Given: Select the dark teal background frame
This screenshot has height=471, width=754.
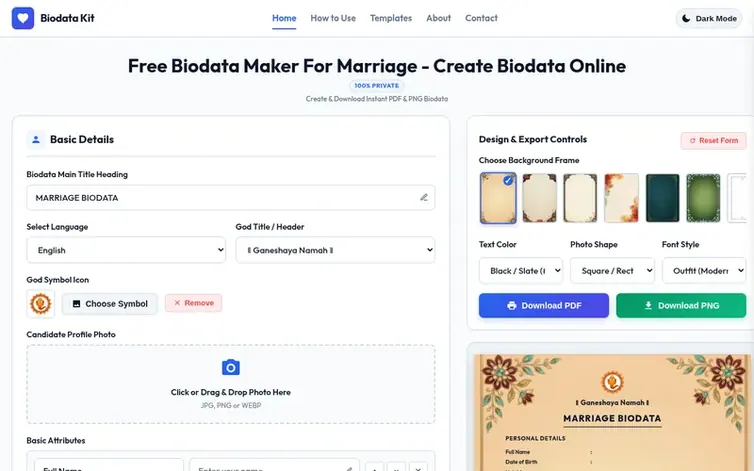Looking at the screenshot, I should tap(663, 198).
